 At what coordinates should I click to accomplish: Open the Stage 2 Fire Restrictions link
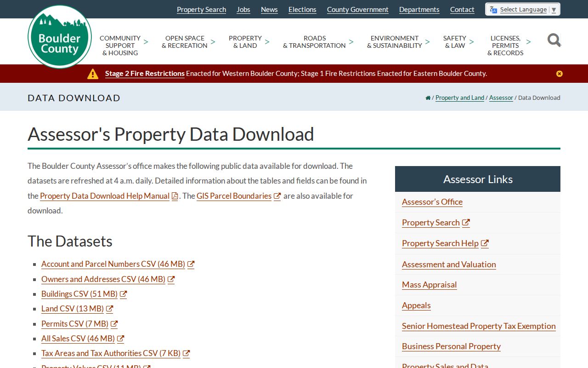coord(145,74)
